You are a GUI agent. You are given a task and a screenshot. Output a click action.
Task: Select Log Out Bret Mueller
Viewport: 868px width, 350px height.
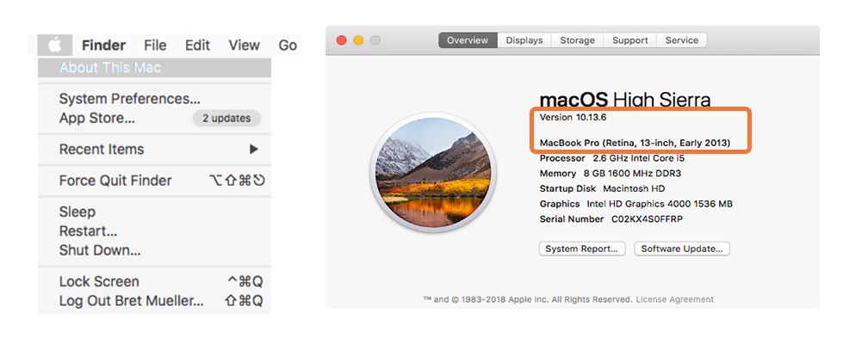click(x=154, y=301)
